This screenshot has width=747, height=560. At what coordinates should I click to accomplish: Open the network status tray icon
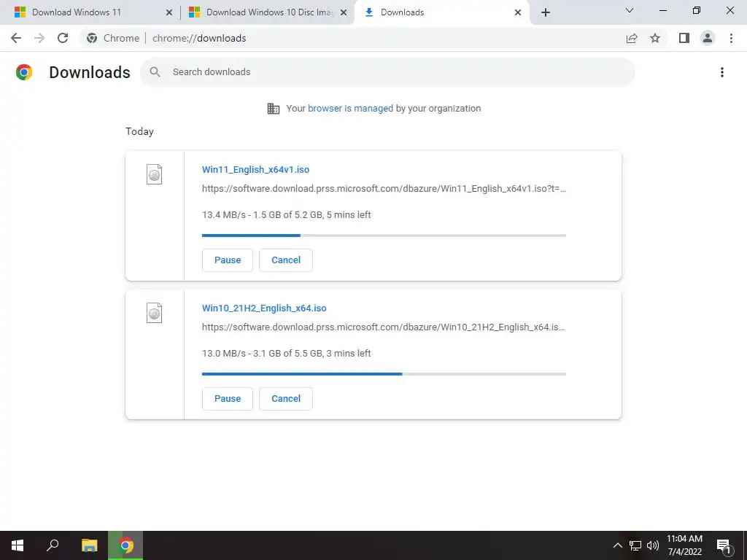(635, 545)
